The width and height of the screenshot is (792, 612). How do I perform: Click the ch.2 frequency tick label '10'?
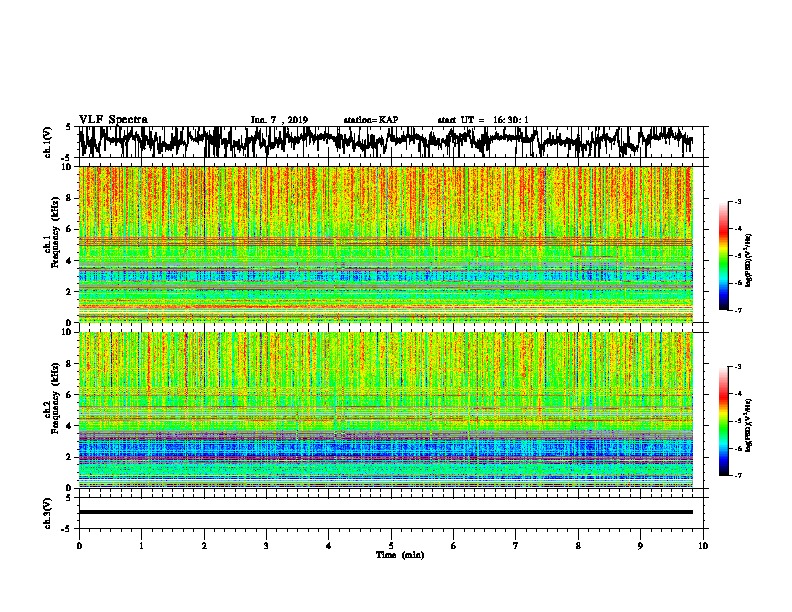pyautogui.click(x=68, y=332)
